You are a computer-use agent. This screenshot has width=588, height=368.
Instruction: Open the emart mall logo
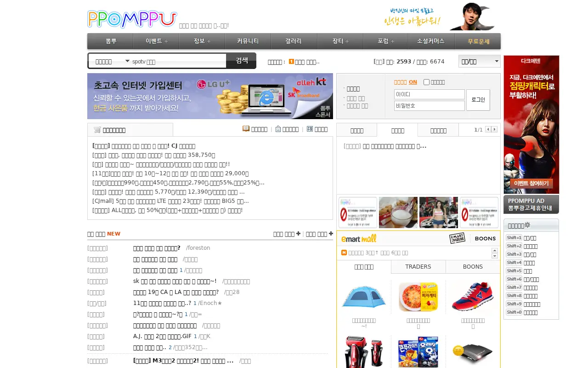point(359,238)
